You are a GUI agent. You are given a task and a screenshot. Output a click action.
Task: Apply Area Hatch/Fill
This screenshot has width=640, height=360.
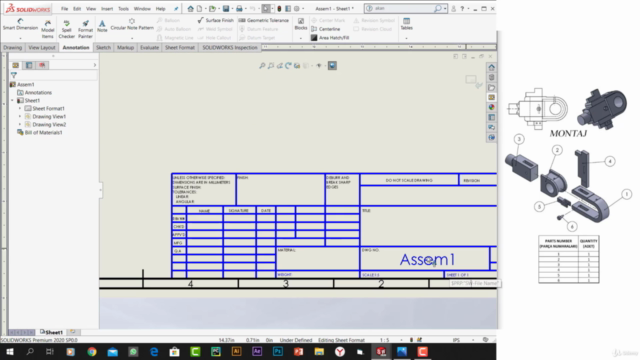330,38
